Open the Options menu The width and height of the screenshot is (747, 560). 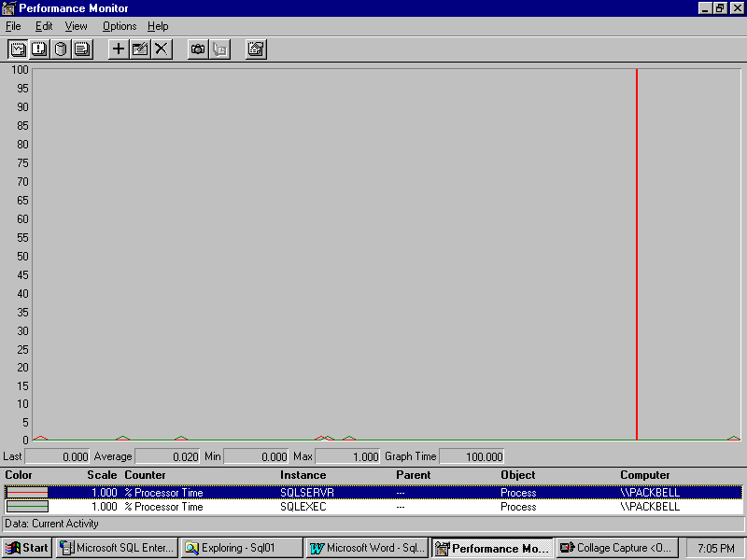[x=120, y=26]
